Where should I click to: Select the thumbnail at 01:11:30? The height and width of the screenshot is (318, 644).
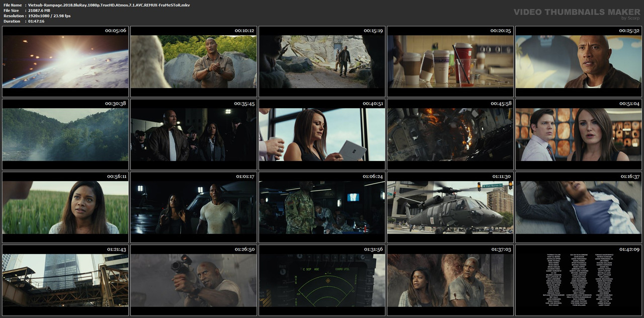(450, 207)
